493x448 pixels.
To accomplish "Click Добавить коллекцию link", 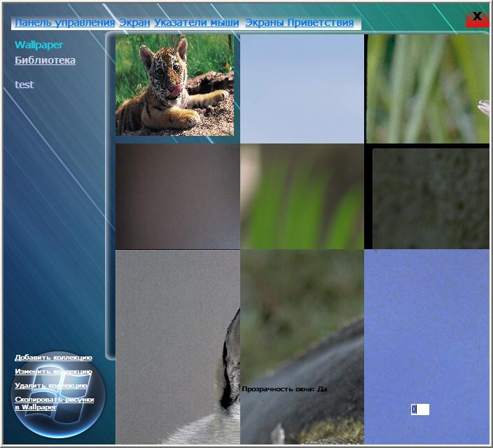I will 53,358.
